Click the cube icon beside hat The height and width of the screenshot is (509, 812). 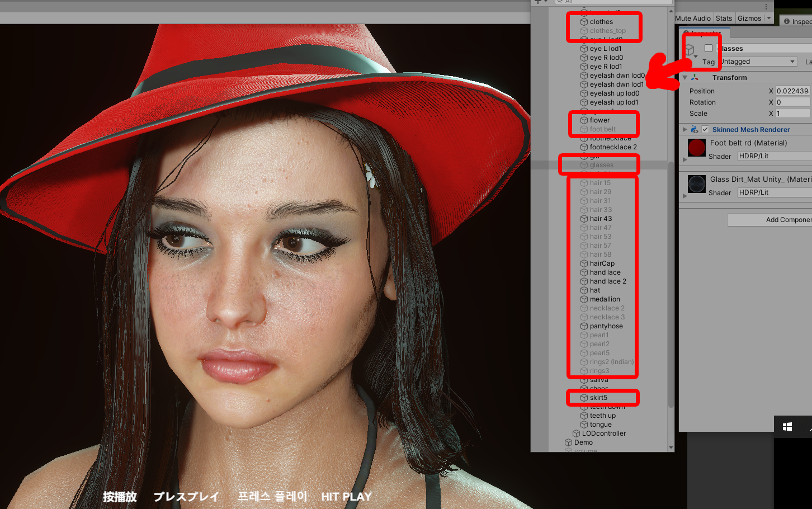click(x=584, y=290)
